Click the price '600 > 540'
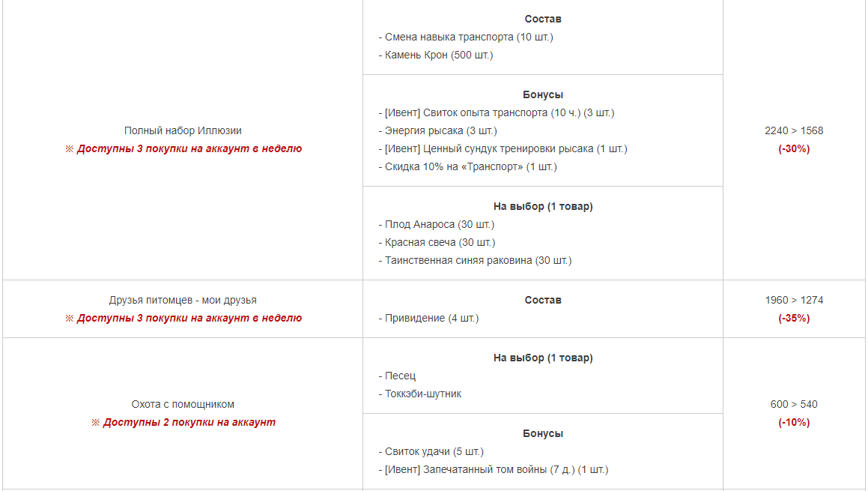 [x=794, y=405]
